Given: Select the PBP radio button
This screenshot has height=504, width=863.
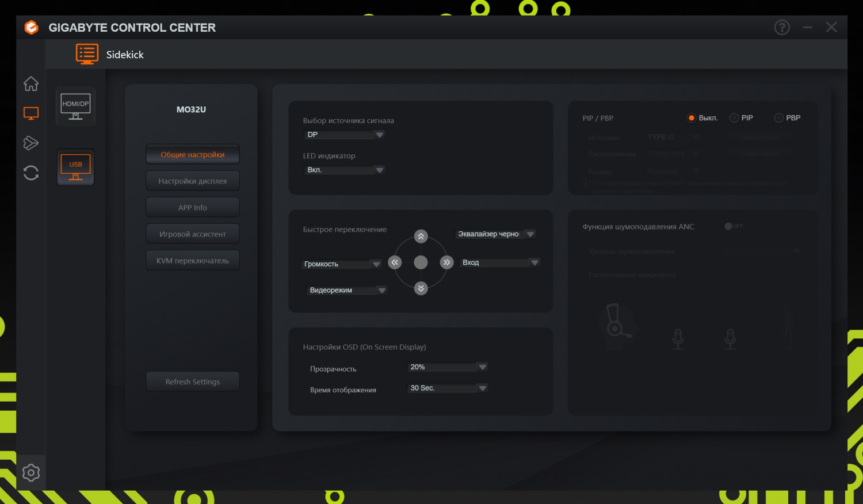Looking at the screenshot, I should pos(779,118).
